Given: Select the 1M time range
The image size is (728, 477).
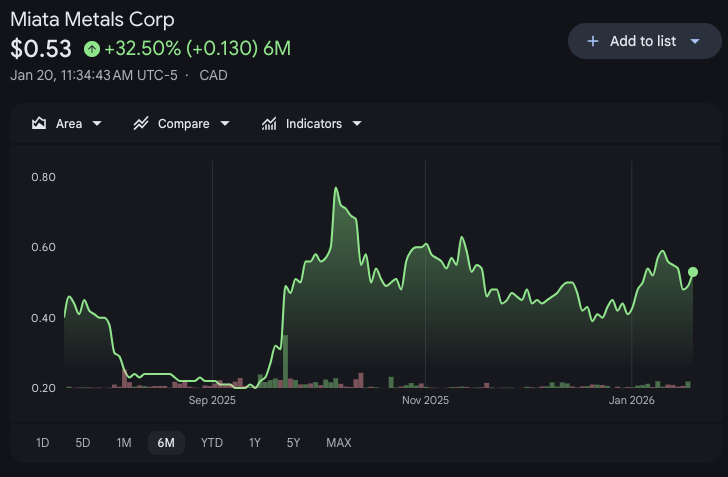Looking at the screenshot, I should [x=124, y=443].
